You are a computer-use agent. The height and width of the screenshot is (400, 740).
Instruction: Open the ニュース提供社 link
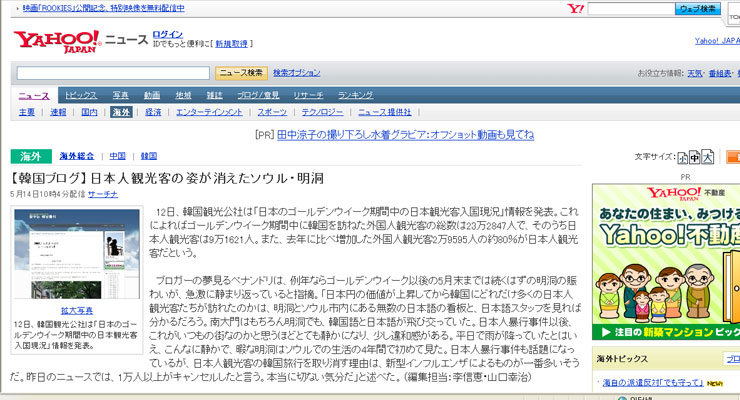pos(385,112)
